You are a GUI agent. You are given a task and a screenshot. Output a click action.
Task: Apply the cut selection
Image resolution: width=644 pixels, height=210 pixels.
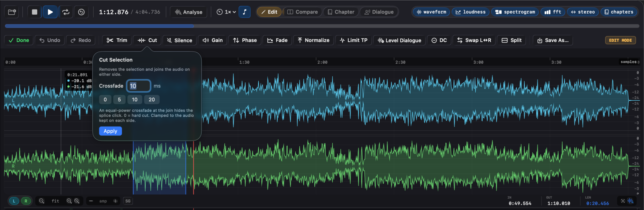(111, 131)
